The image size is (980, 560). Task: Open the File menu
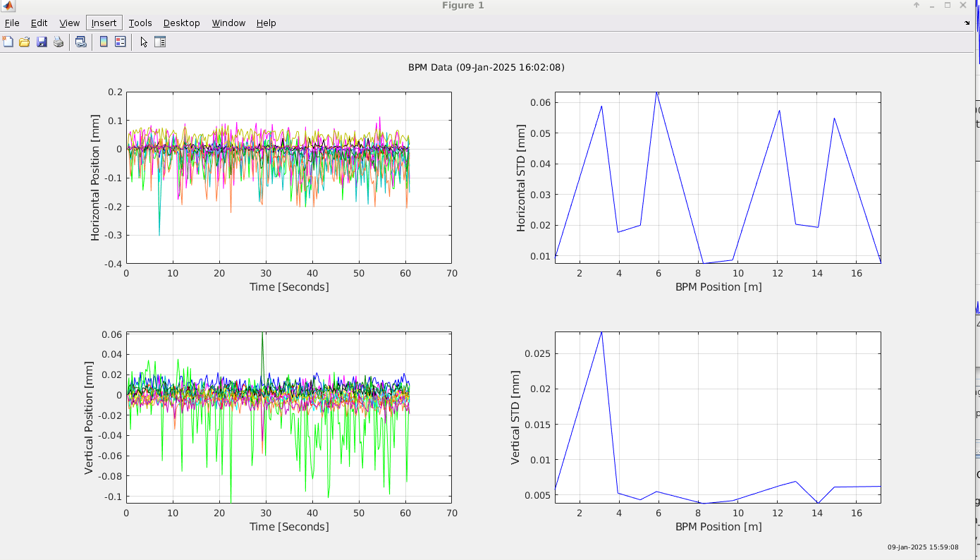point(12,23)
